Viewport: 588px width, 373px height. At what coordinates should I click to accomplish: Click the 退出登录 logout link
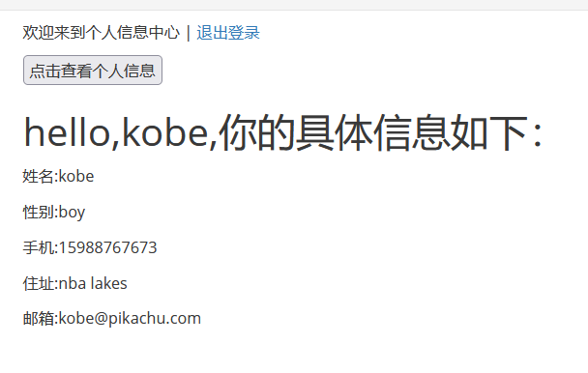[228, 33]
